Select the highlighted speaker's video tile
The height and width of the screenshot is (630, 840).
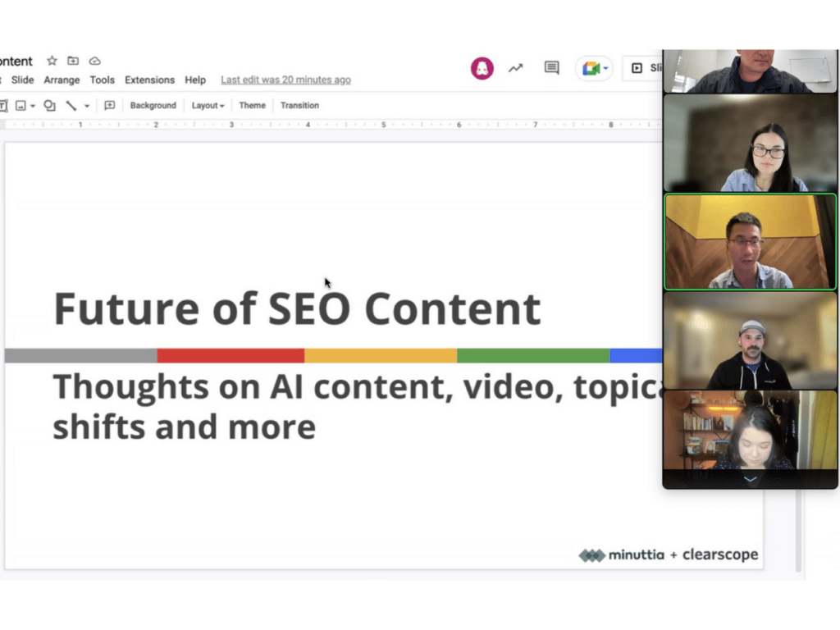[750, 242]
